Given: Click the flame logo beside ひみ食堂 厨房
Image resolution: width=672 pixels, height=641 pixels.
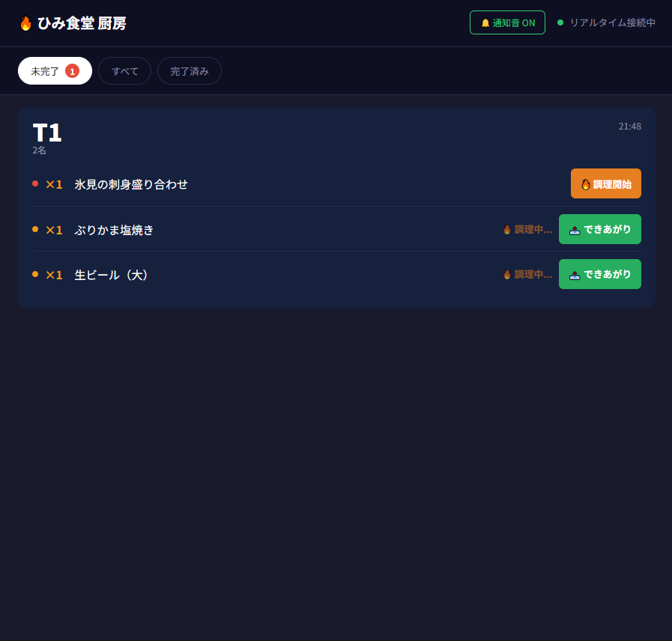Looking at the screenshot, I should tap(25, 23).
